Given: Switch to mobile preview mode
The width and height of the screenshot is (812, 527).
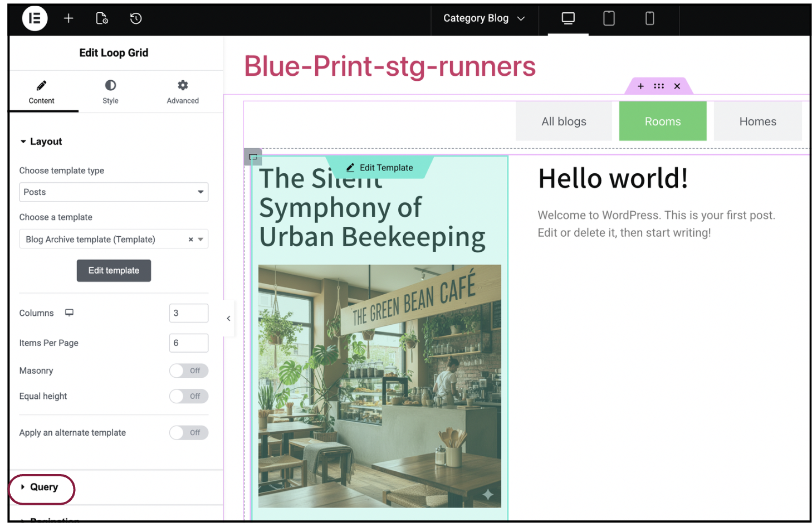Looking at the screenshot, I should point(649,18).
